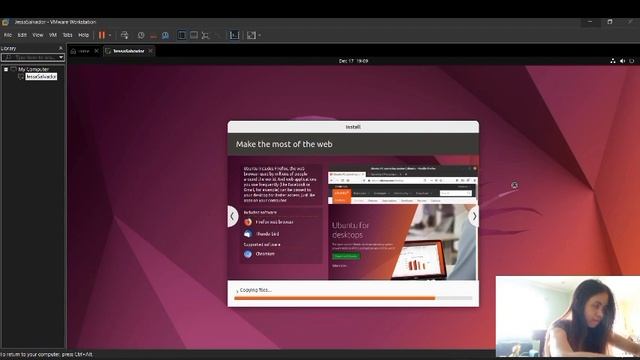Open the File menu in VMware
The image size is (640, 360).
tap(8, 35)
